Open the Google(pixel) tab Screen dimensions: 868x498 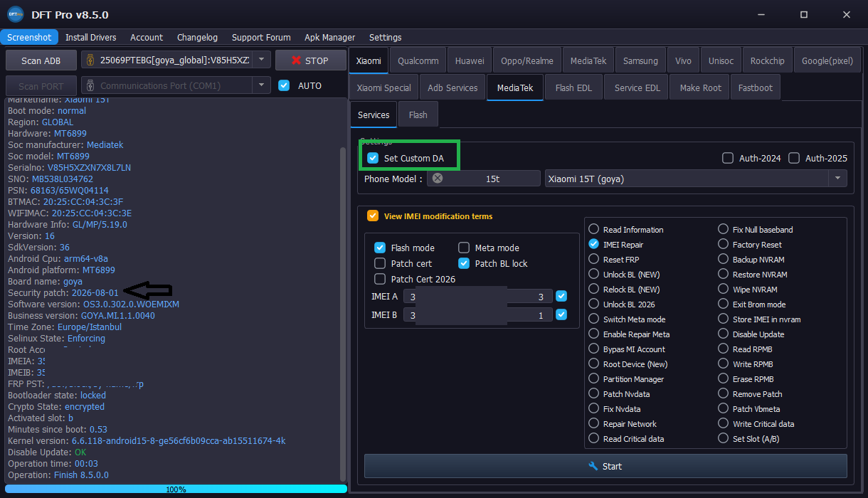827,60
